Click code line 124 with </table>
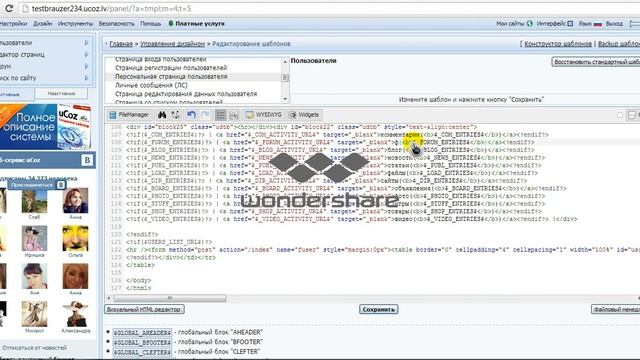 click(x=140, y=265)
